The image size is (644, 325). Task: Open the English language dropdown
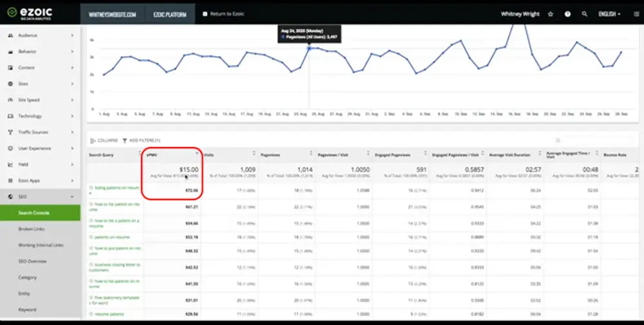tap(609, 14)
